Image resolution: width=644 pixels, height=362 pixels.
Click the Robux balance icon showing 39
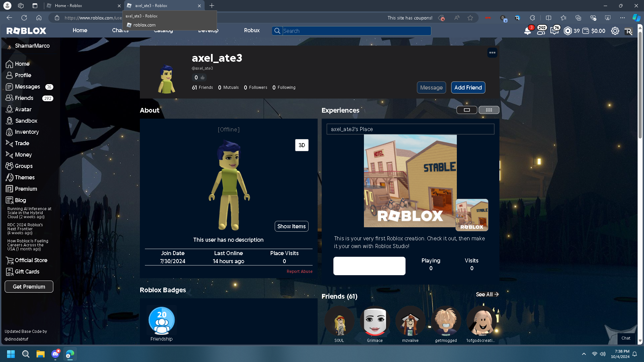[x=568, y=31]
